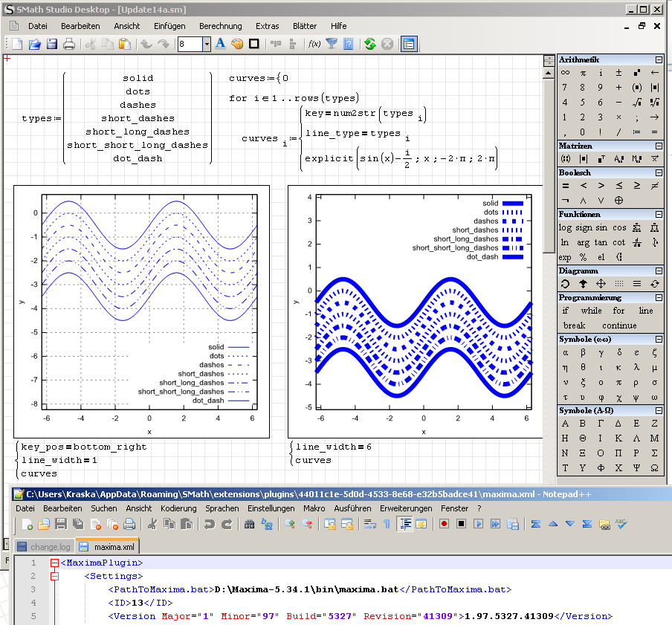This screenshot has width=672, height=625.
Task: Toggle the side panel visibility button
Action: 409,44
